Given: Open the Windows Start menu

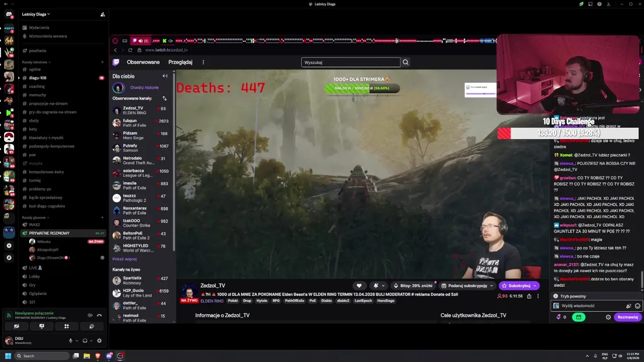Looking at the screenshot, I should click(x=8, y=356).
